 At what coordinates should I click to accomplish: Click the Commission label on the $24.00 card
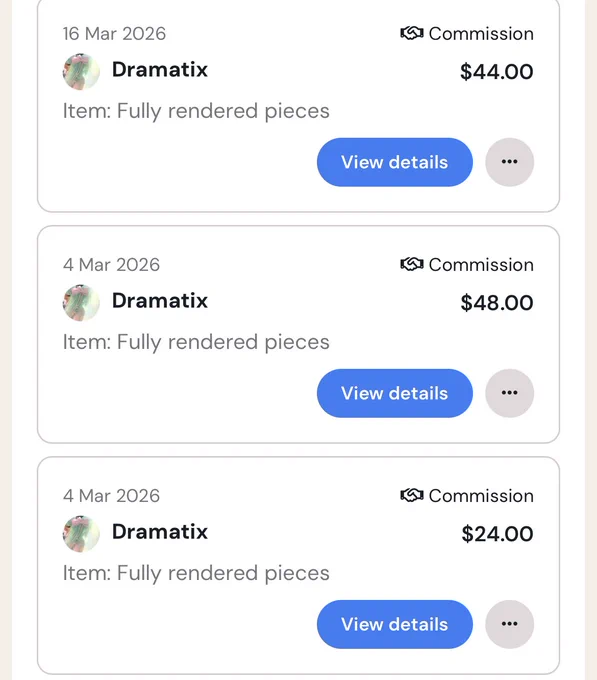tap(481, 496)
